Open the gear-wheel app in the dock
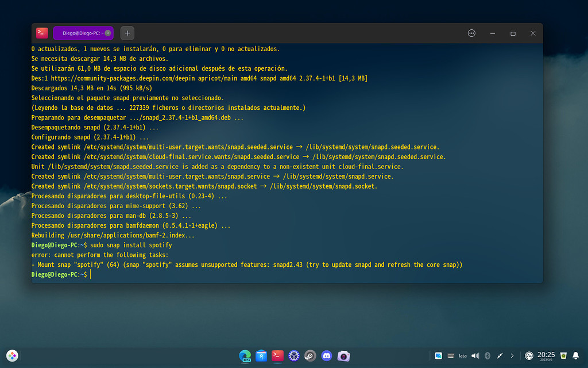 click(x=293, y=355)
